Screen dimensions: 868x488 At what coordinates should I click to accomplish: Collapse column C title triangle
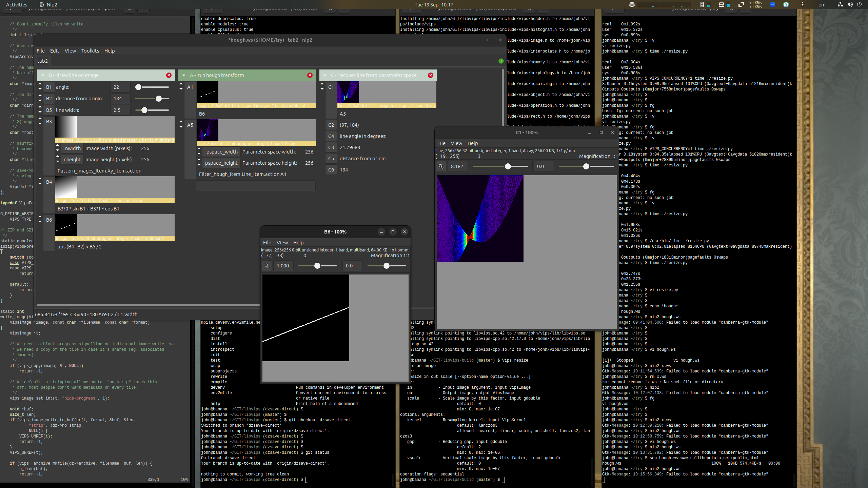point(325,75)
